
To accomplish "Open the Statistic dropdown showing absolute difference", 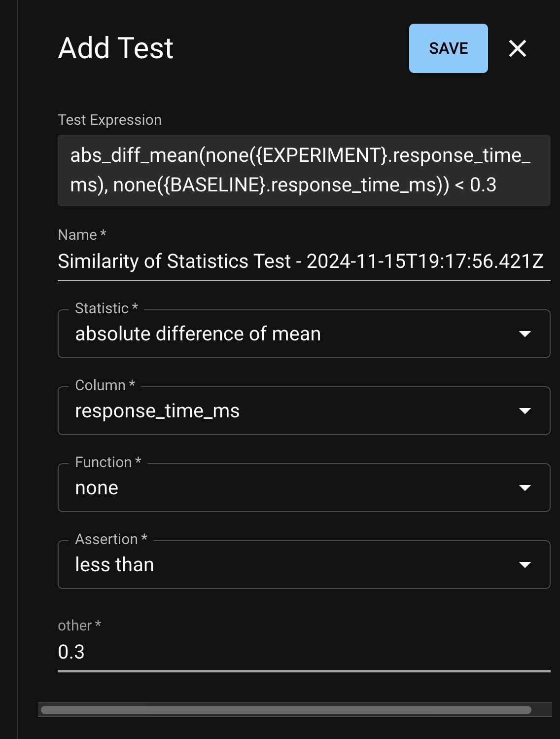I will click(x=296, y=334).
